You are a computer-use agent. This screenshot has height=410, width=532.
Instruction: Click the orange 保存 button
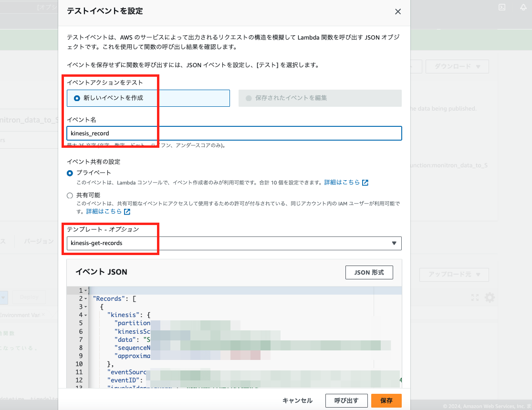coord(386,400)
